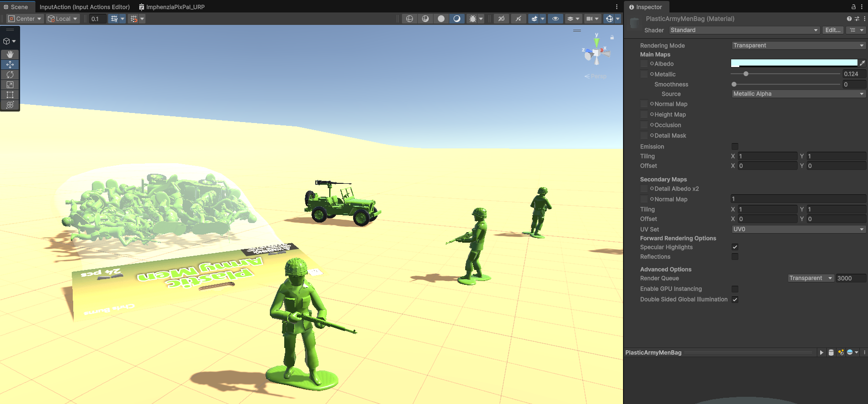This screenshot has height=404, width=868.
Task: Open Render Queue Transparent dropdown
Action: pos(811,278)
